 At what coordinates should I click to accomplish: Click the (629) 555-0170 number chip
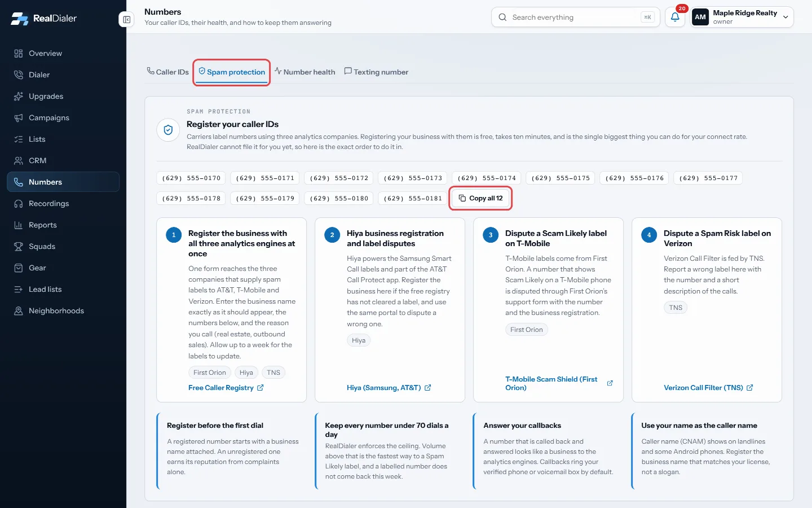coord(191,178)
